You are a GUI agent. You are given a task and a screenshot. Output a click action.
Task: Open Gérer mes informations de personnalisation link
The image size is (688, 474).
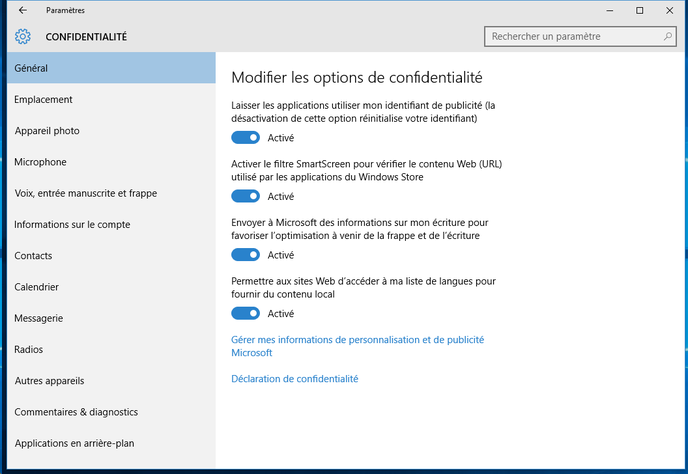358,346
